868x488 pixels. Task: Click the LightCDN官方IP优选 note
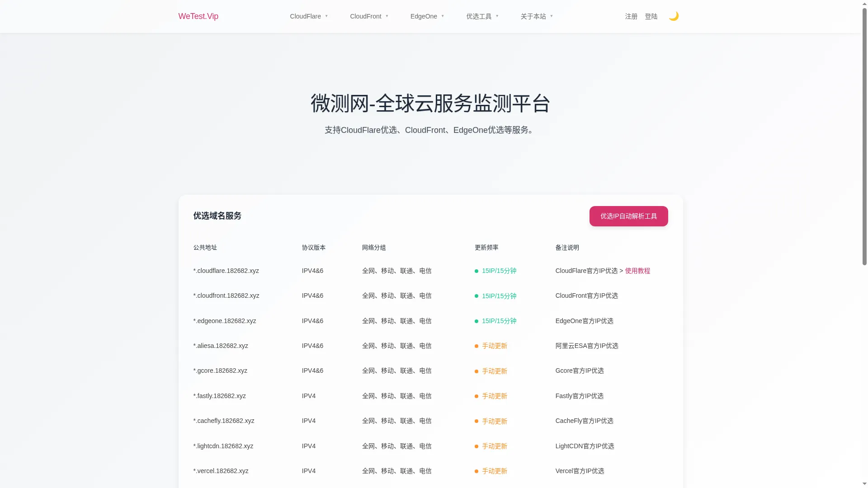click(585, 446)
